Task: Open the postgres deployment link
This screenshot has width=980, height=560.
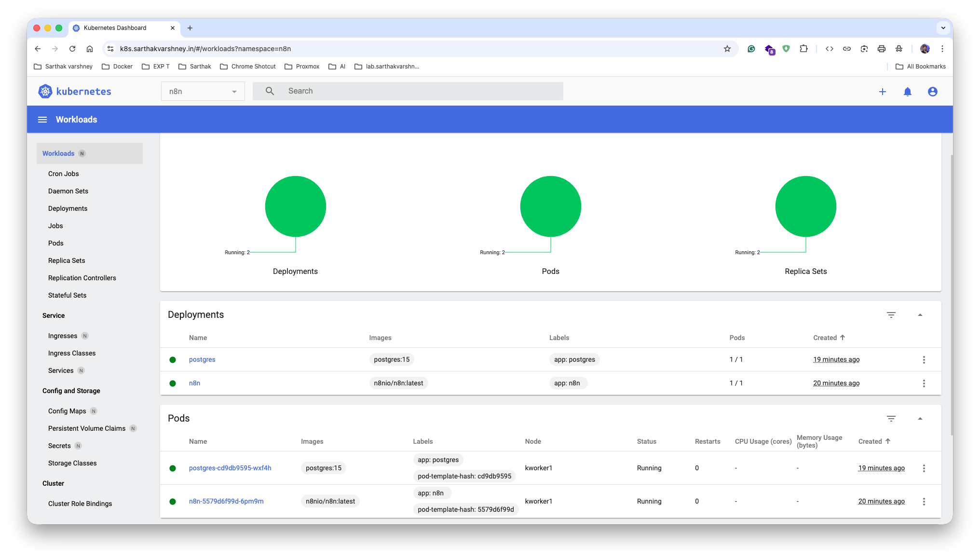Action: pyautogui.click(x=202, y=360)
